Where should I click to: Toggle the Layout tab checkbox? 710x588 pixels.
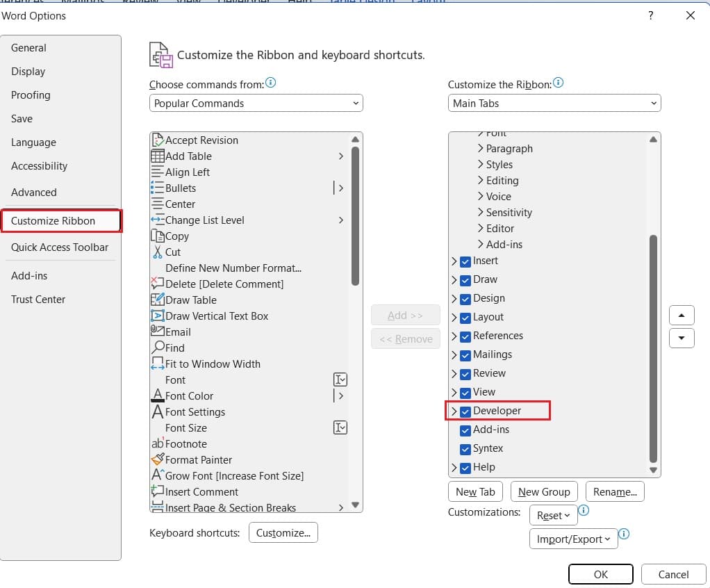click(465, 318)
